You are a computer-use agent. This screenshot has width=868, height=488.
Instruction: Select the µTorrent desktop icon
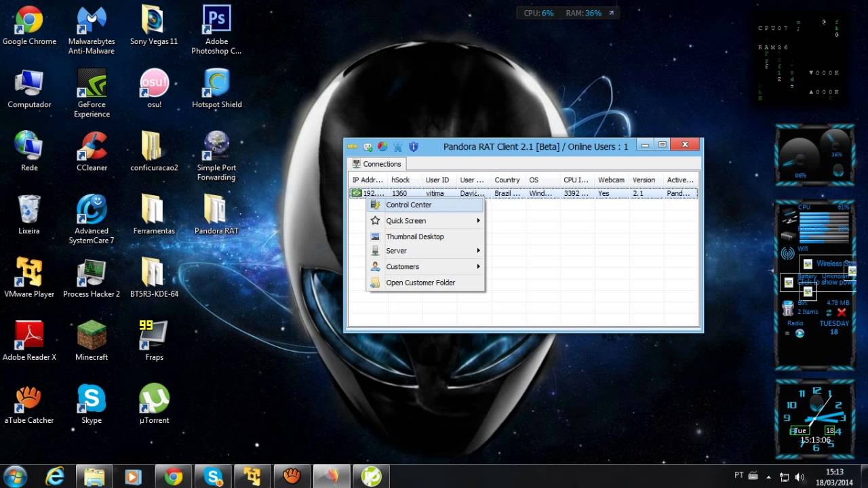(154, 404)
